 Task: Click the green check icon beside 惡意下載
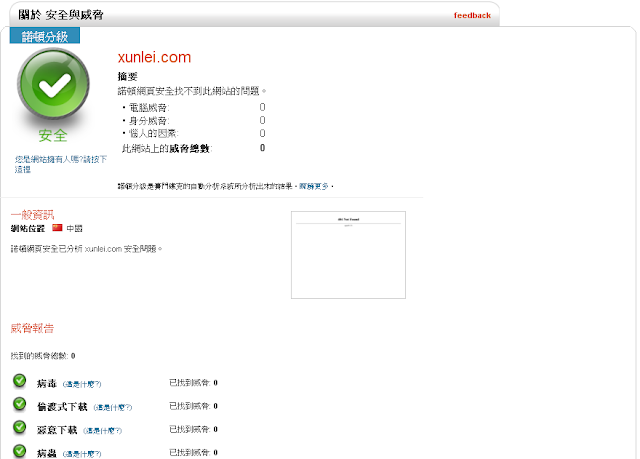tap(19, 427)
